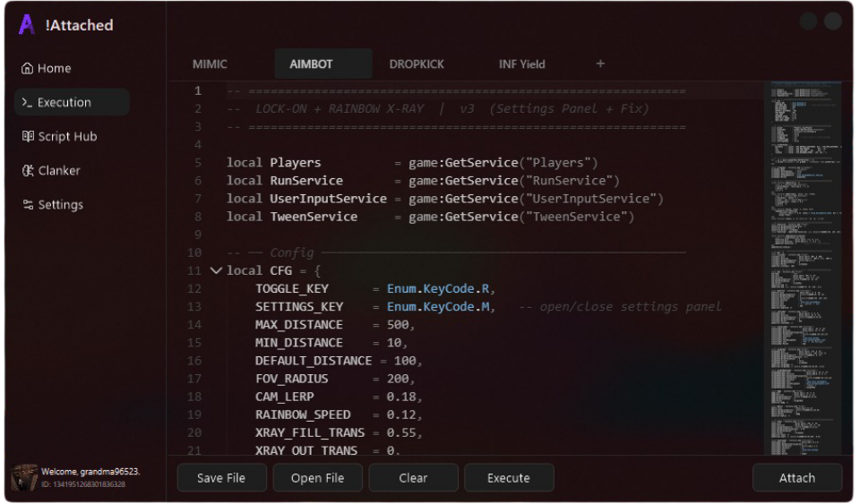Click the local TweenService line

click(430, 217)
